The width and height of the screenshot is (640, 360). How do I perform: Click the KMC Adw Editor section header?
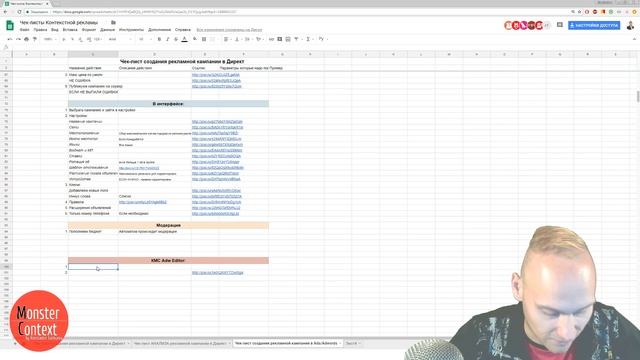coord(168,260)
